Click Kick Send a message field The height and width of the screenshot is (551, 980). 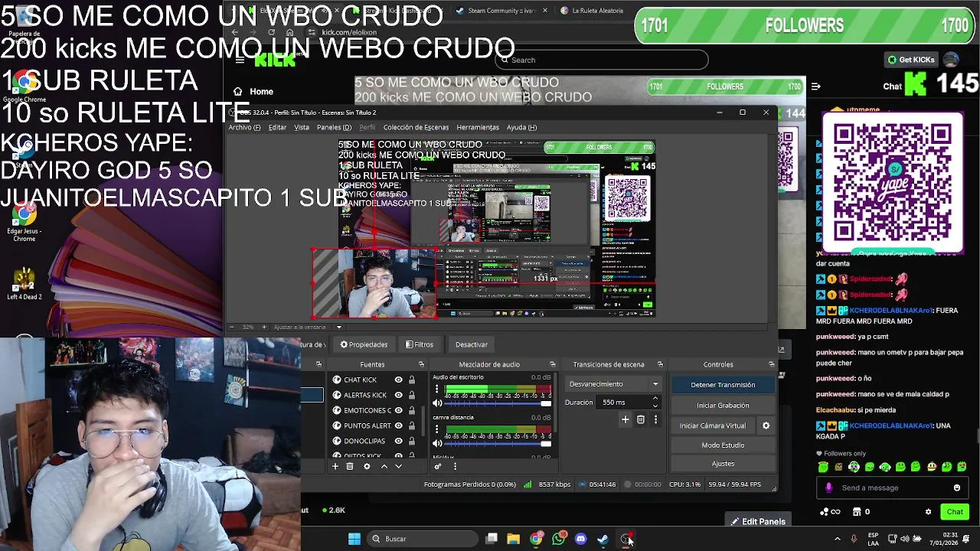pyautogui.click(x=893, y=487)
